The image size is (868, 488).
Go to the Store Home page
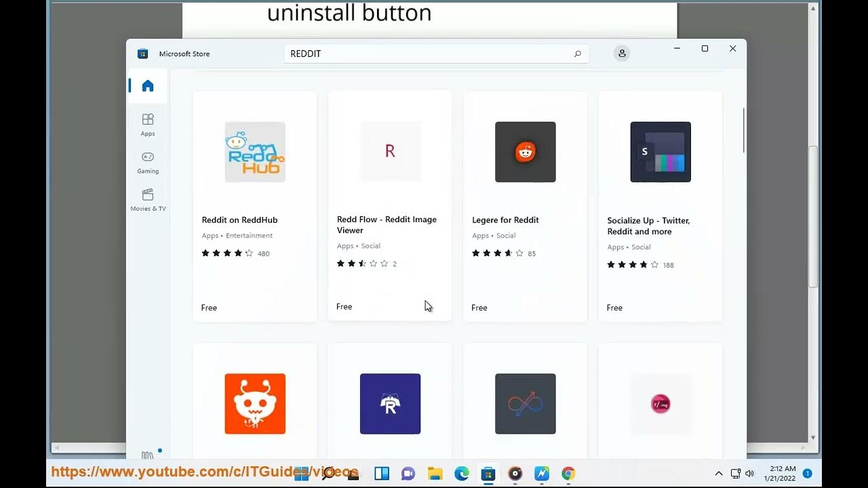[x=148, y=86]
